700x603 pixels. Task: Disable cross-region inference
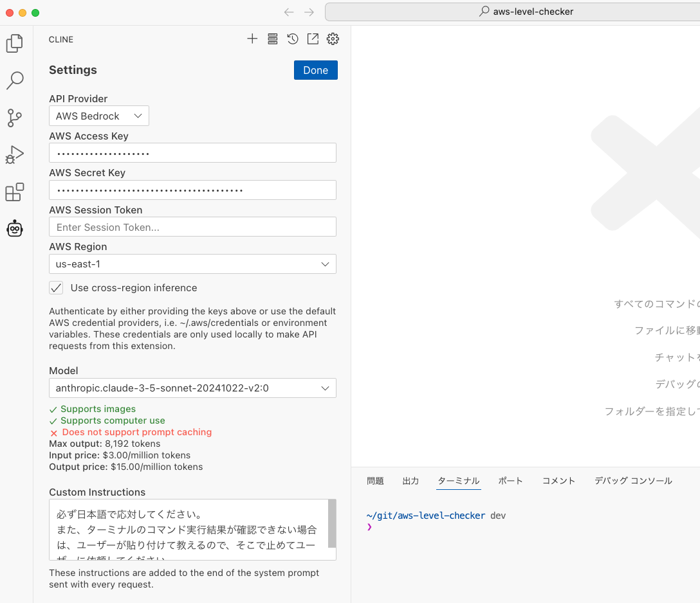tap(56, 287)
